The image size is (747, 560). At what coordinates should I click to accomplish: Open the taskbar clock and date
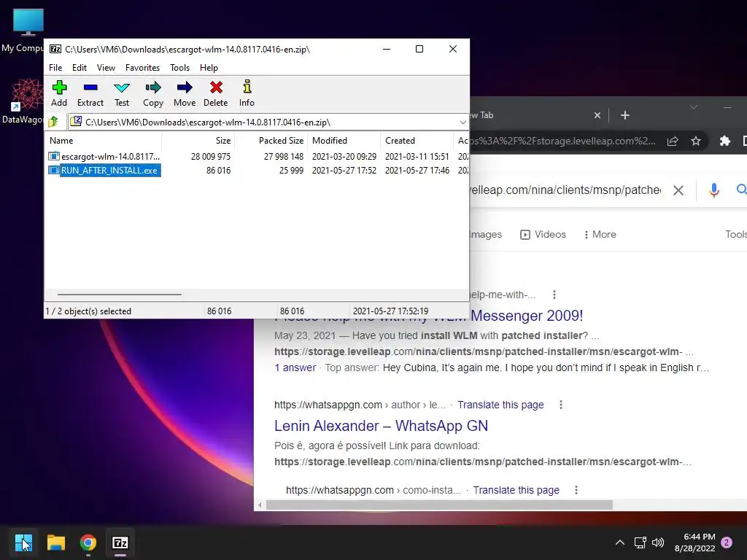tap(694, 542)
